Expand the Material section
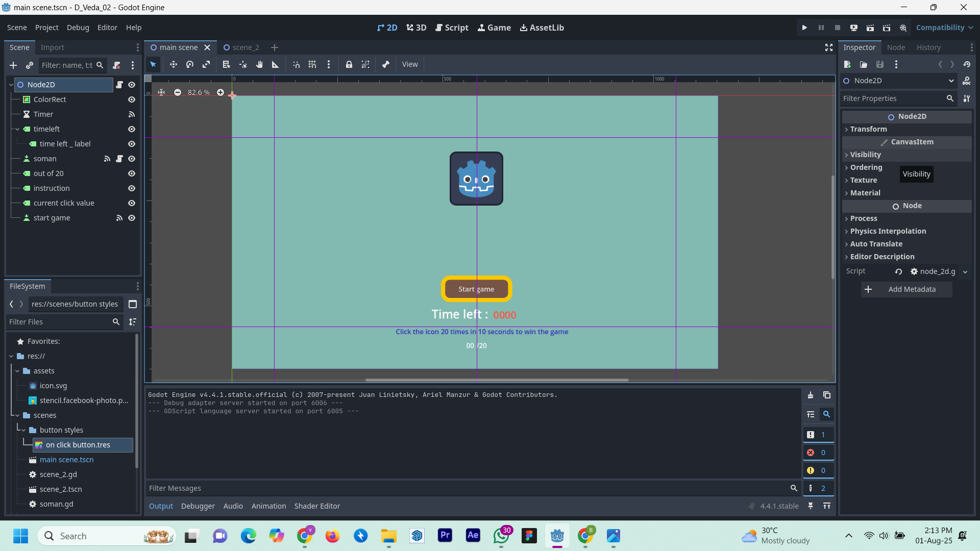Image resolution: width=980 pixels, height=551 pixels. (x=906, y=193)
